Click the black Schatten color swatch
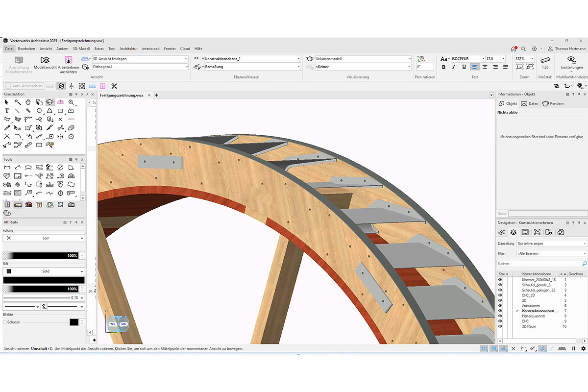Viewport: 588px width, 392px height. pyautogui.click(x=73, y=322)
